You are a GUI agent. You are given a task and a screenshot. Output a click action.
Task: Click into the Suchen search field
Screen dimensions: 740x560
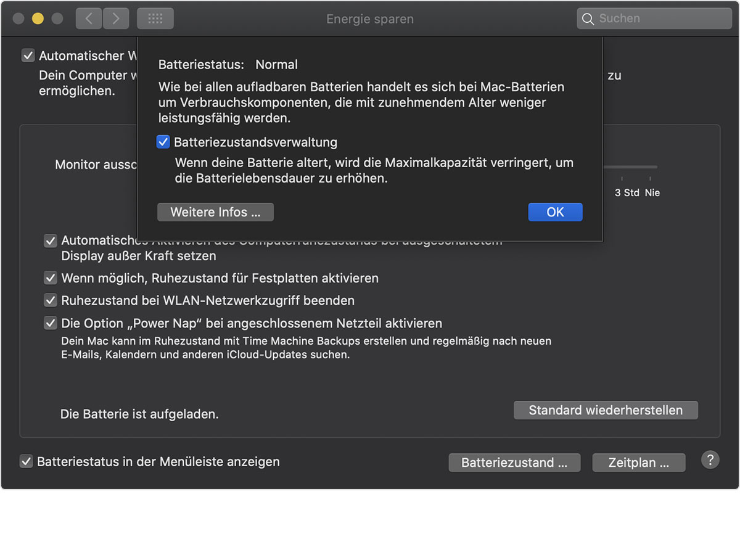(x=660, y=19)
